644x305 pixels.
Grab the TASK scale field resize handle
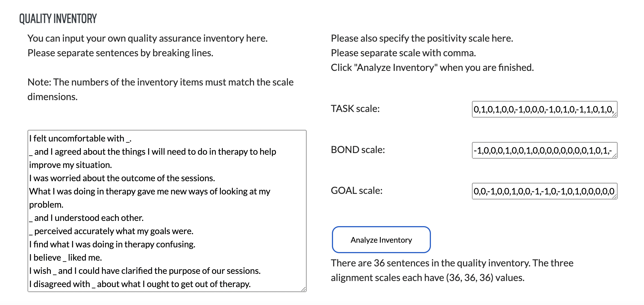[615, 115]
